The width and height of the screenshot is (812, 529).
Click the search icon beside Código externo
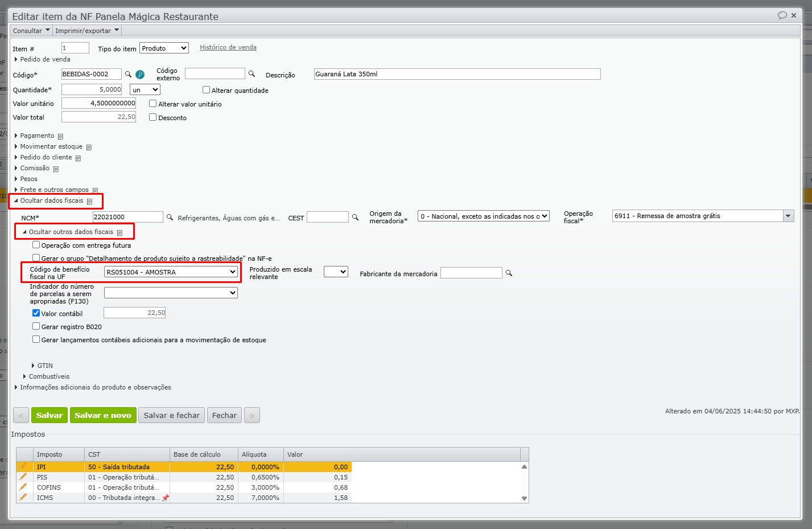[252, 74]
